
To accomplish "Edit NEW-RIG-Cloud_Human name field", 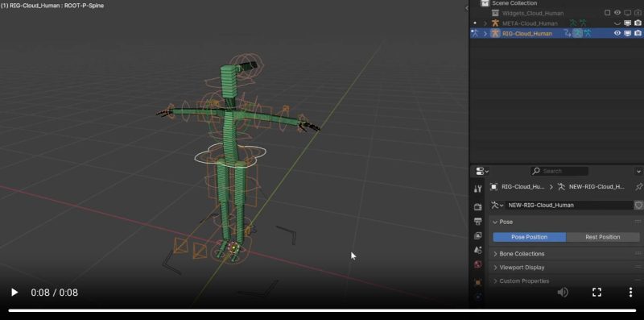I will pos(569,205).
